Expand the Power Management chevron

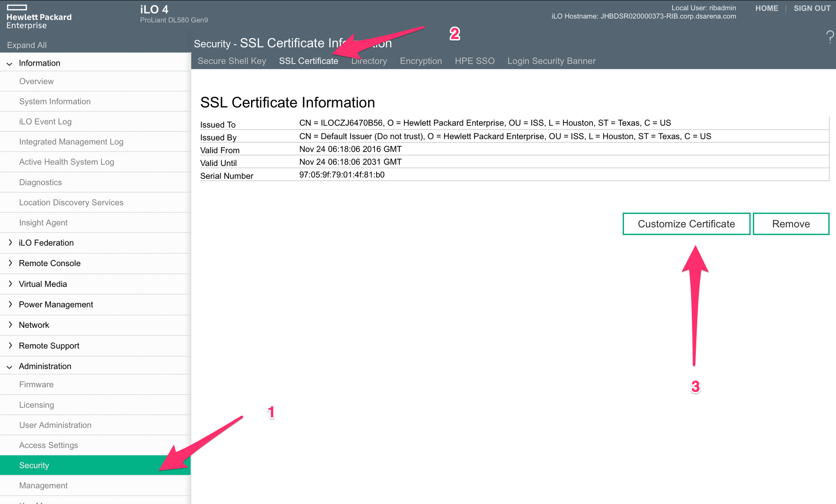[x=10, y=304]
